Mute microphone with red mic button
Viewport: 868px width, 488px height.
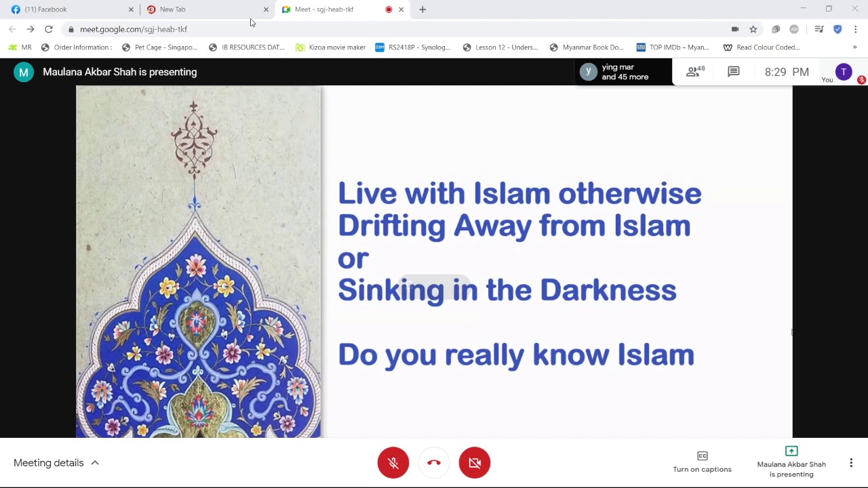(393, 463)
